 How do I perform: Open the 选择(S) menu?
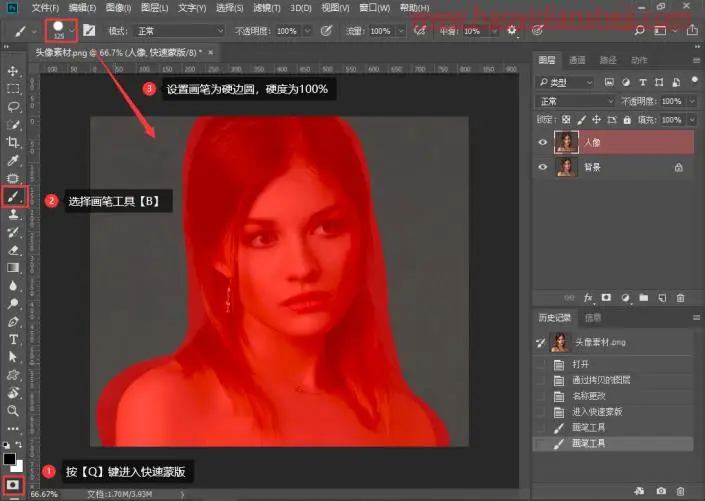click(229, 8)
